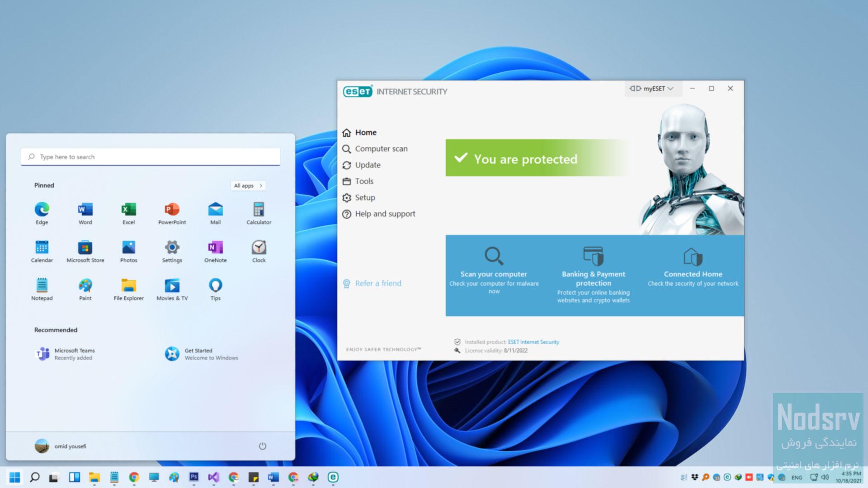
Task: Open Settings from pinned apps
Action: tap(172, 251)
